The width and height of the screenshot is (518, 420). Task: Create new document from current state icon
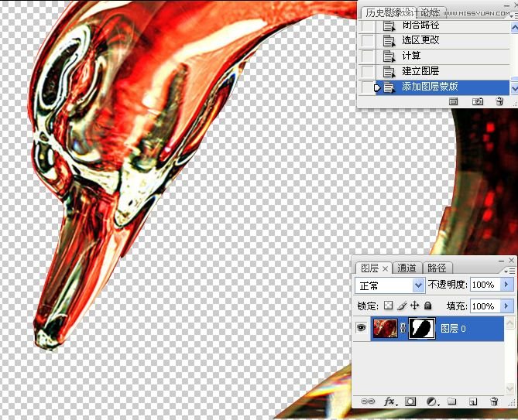[x=455, y=101]
